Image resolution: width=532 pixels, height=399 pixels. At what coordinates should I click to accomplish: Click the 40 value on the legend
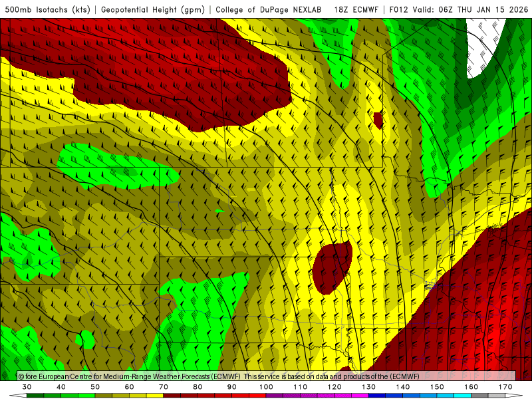(x=61, y=387)
